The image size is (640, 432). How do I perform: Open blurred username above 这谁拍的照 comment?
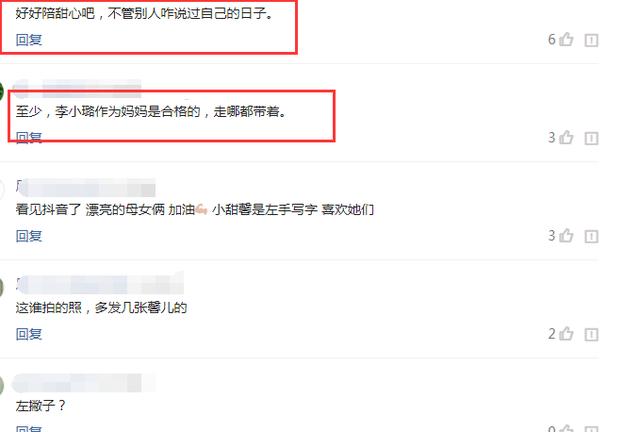tap(100, 283)
